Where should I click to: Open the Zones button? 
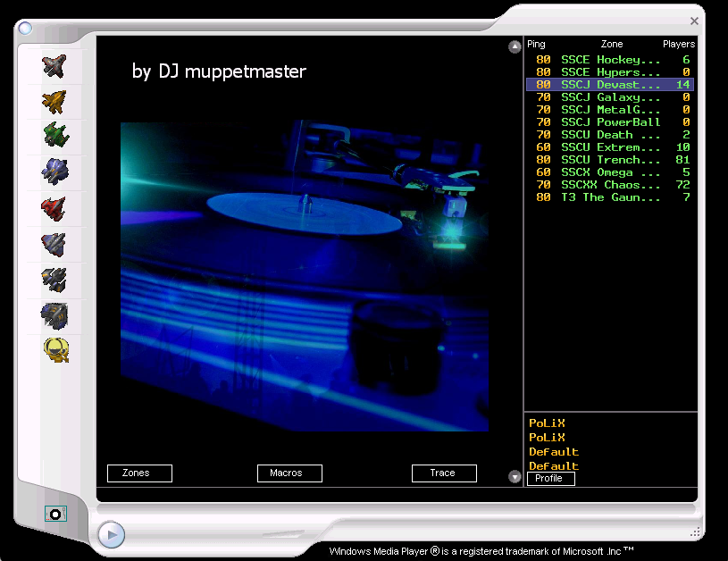point(139,473)
